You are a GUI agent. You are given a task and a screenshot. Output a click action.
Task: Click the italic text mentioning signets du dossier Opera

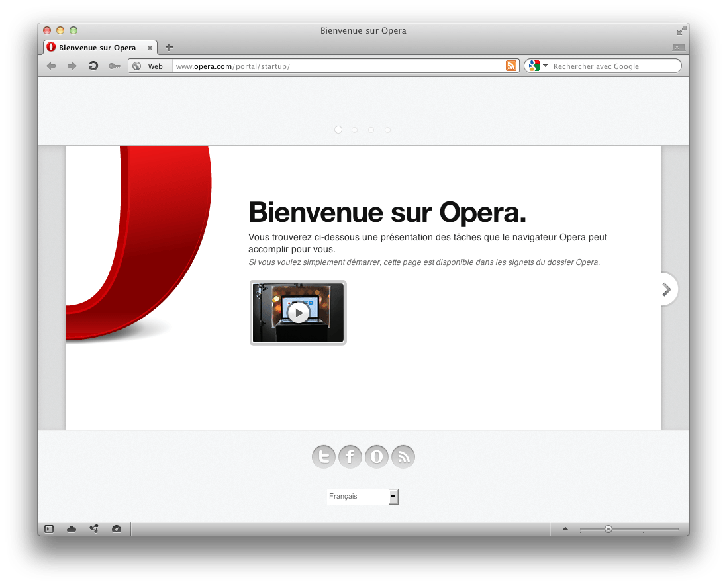click(424, 262)
